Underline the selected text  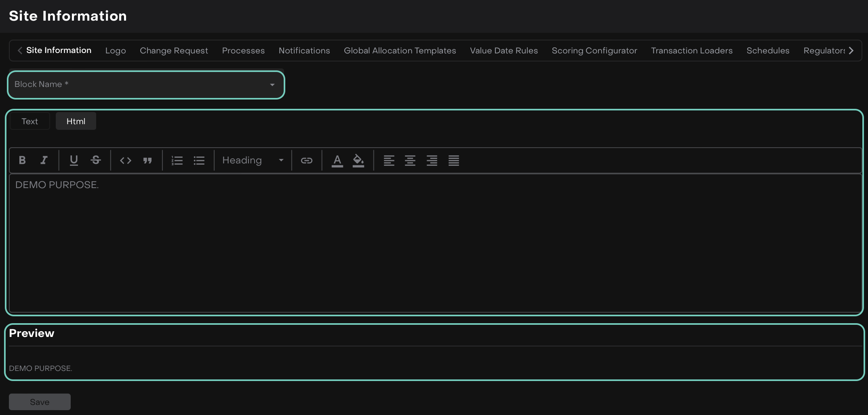click(x=74, y=161)
